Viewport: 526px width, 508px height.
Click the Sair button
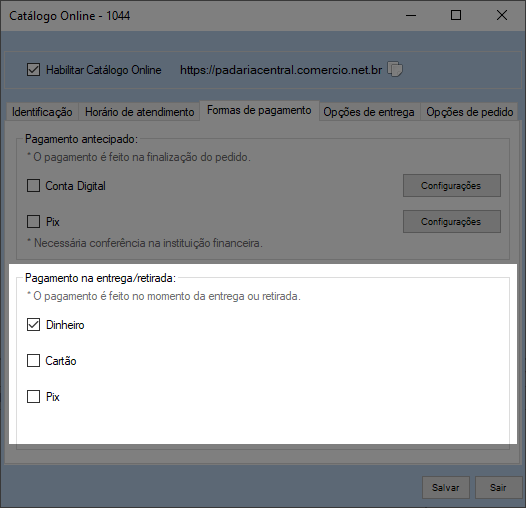tap(498, 487)
